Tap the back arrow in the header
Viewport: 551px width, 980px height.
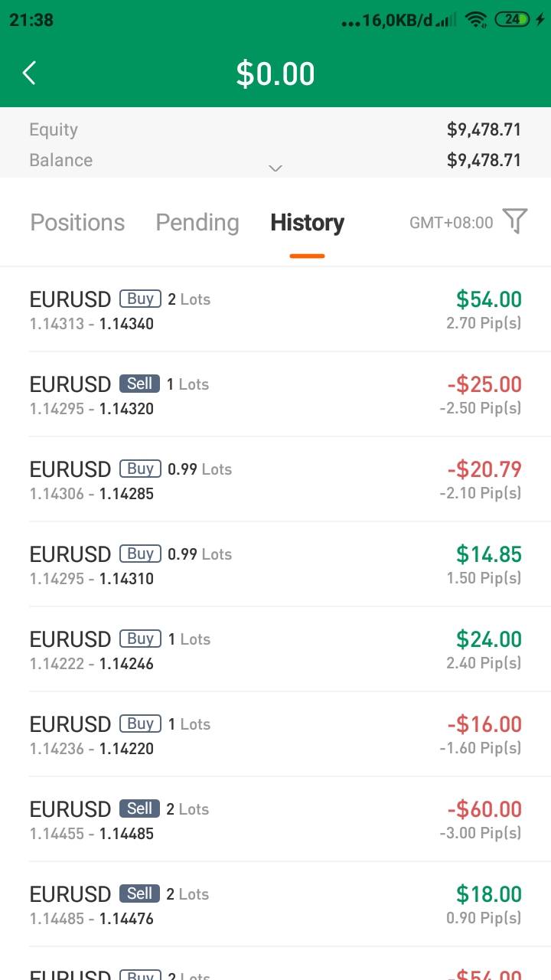click(x=30, y=73)
